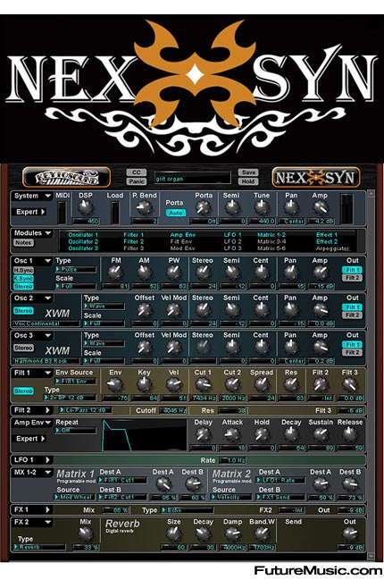Select LFO 2 in the Modules list
Image resolution: width=384 pixels, height=588 pixels.
233,241
